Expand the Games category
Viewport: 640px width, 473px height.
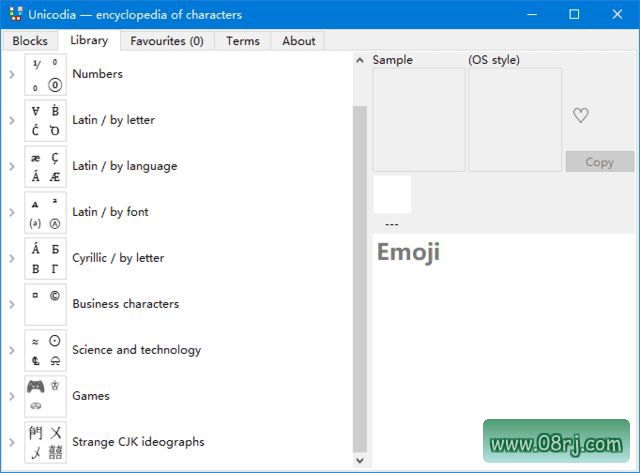tap(12, 396)
